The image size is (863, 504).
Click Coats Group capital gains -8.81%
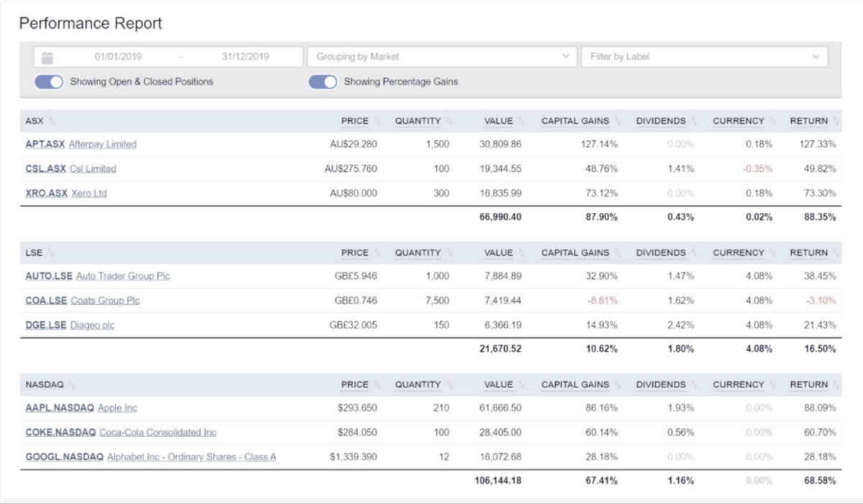(603, 301)
